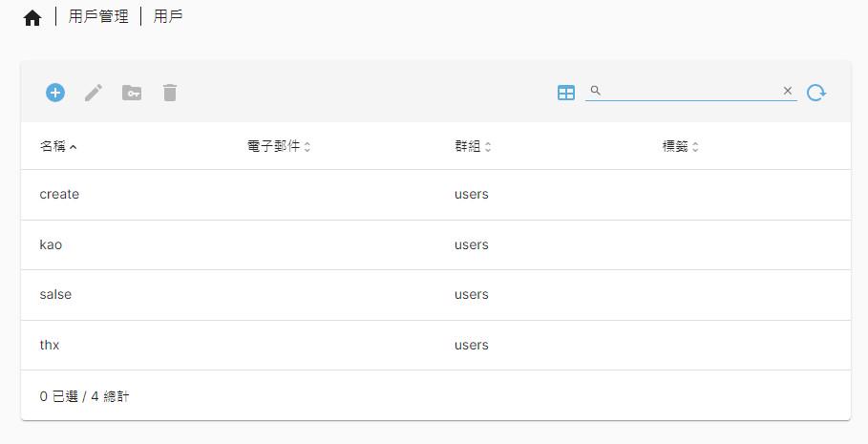The height and width of the screenshot is (444, 868).
Task: Click the trash delete icon
Action: tap(170, 93)
